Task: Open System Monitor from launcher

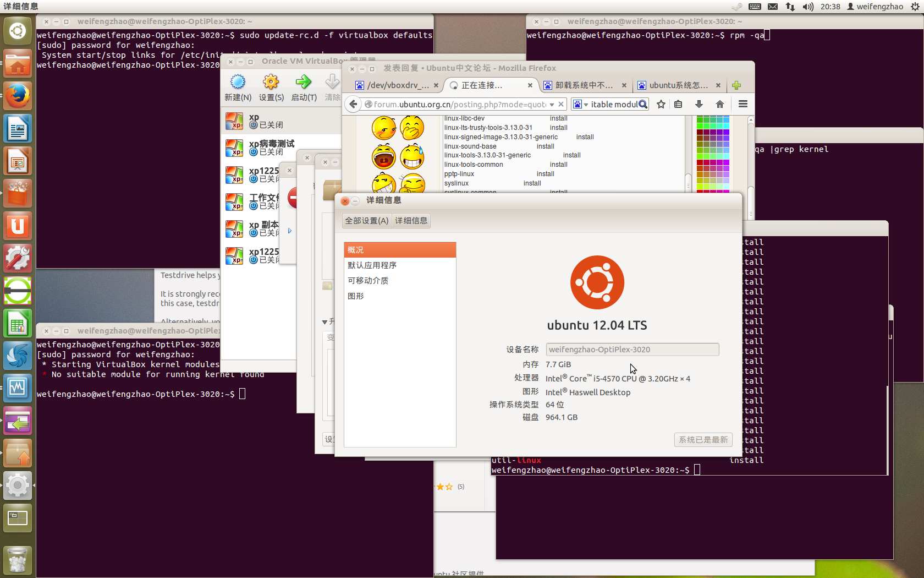Action: coord(18,389)
